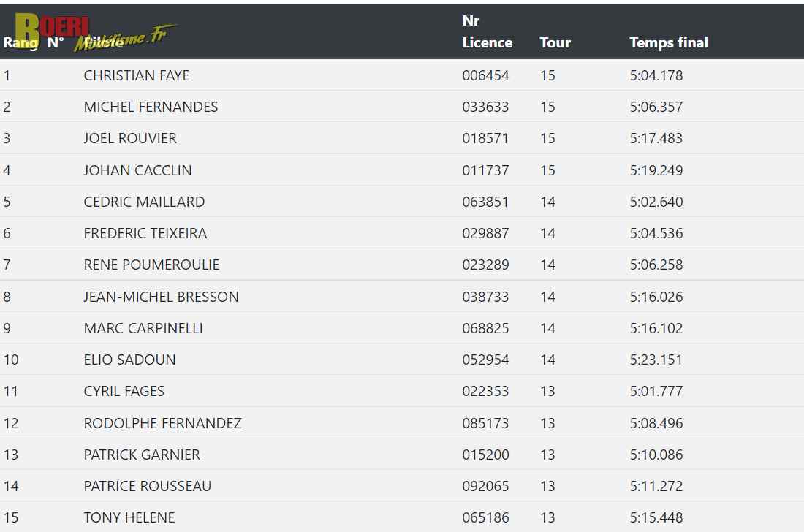804x532 pixels.
Task: Click the Temps final column header
Action: (669, 42)
